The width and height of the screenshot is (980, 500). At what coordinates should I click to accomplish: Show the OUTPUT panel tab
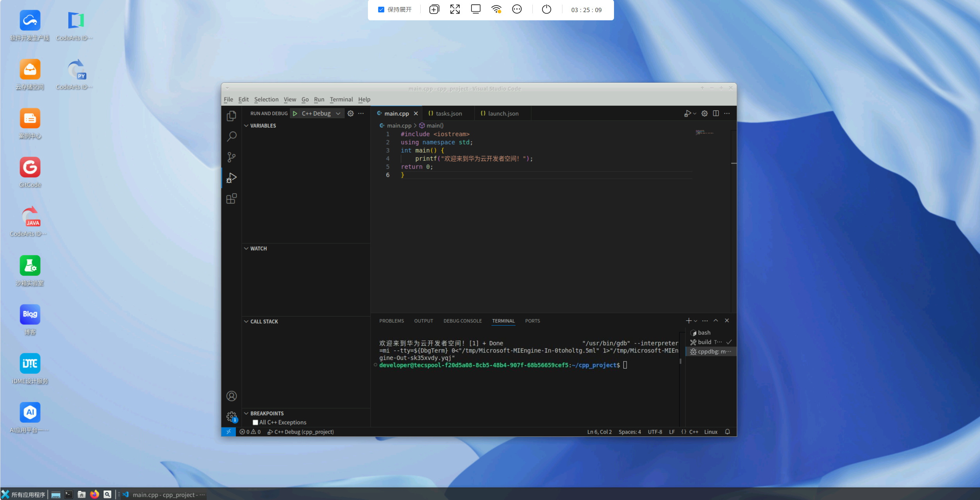tap(423, 321)
